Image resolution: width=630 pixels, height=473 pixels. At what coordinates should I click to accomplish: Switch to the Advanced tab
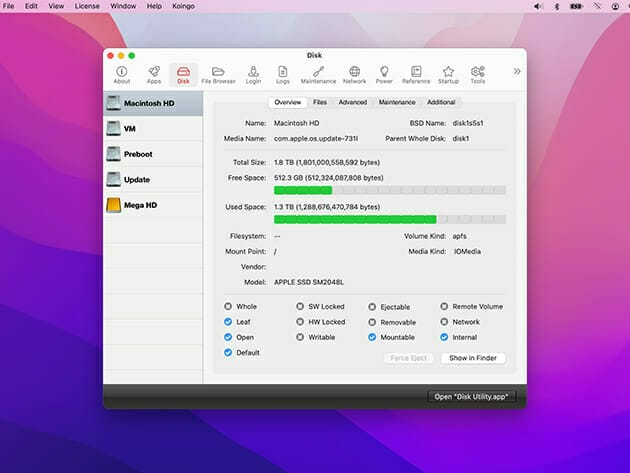click(x=352, y=102)
